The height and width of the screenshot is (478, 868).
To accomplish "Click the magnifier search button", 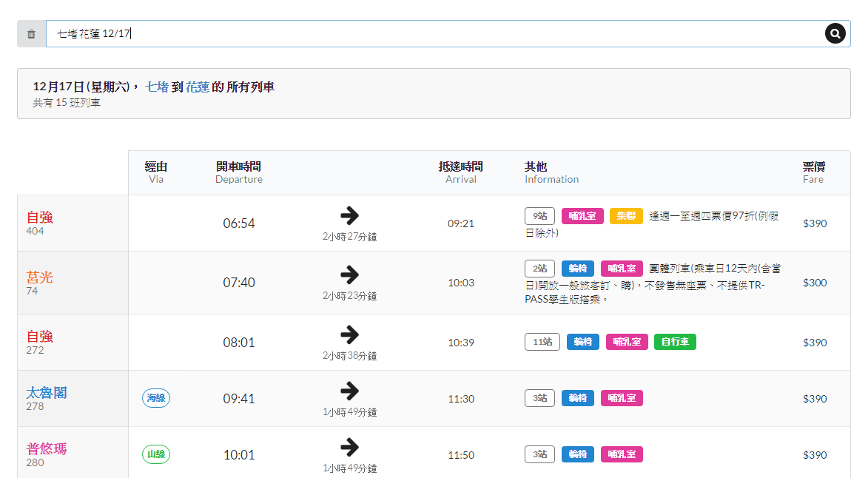I will 835,33.
